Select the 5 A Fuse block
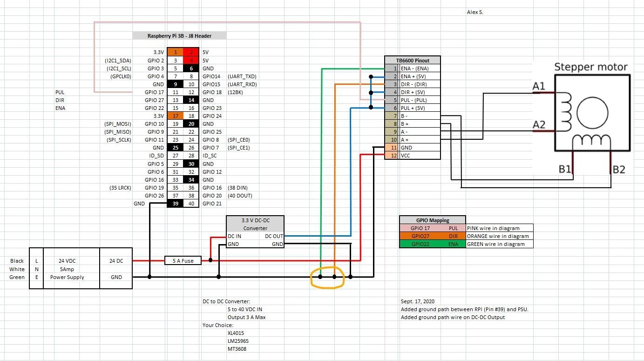This screenshot has height=361, width=644. pos(183,260)
